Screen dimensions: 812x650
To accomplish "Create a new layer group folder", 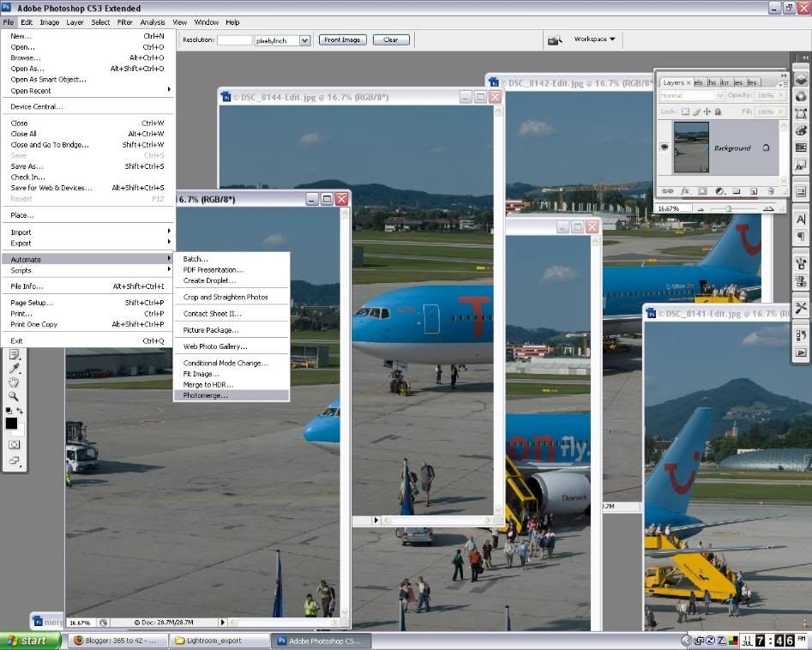I will tap(737, 191).
